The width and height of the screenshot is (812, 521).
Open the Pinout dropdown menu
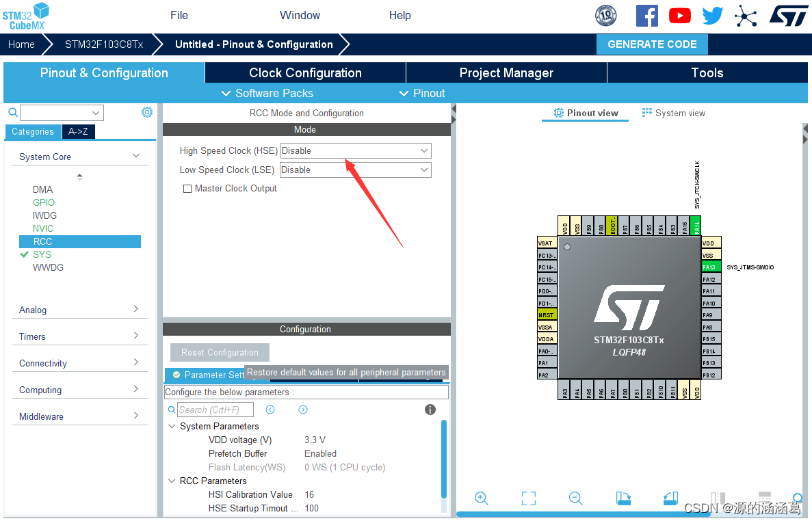coord(422,93)
